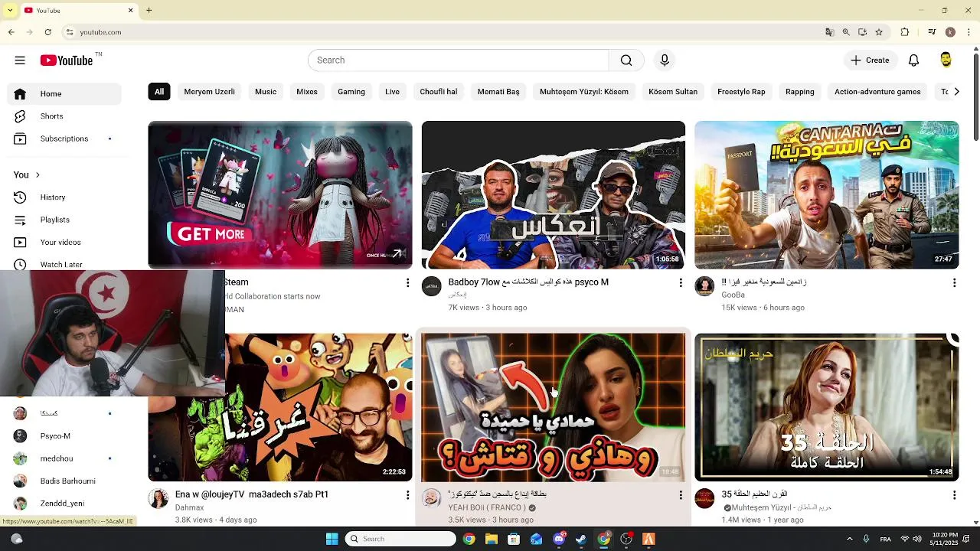Open Watch Later in sidebar
Screen dimensions: 980x551
[64, 264]
